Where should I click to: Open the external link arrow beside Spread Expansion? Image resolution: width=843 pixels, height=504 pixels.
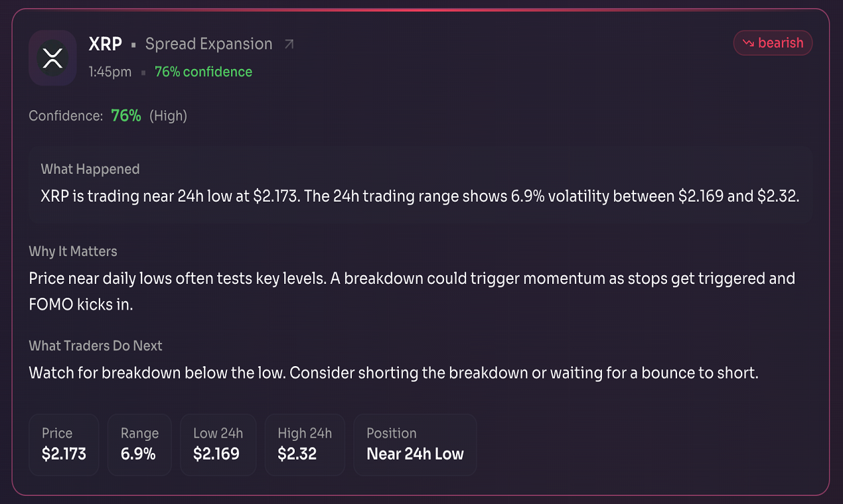click(x=289, y=44)
